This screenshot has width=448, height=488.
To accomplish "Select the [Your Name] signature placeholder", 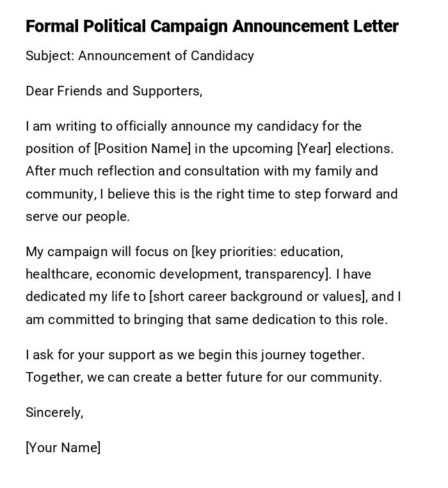I will tap(63, 448).
